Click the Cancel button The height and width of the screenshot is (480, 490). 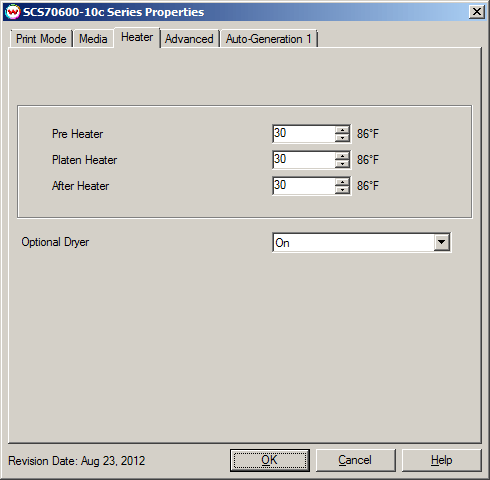click(x=355, y=460)
